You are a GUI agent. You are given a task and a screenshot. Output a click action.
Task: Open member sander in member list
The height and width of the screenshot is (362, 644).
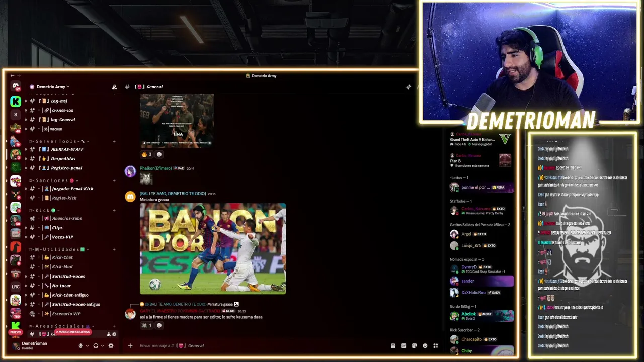(481, 281)
